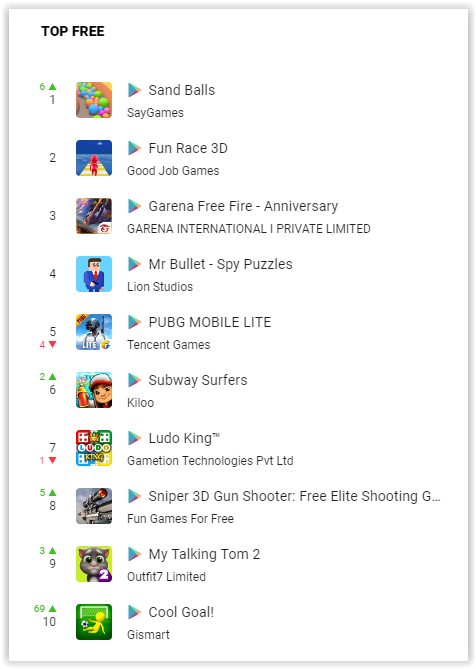Open the Mr Bullet - Spy Puzzles title
Image resolution: width=476 pixels, height=669 pixels.
pos(221,265)
